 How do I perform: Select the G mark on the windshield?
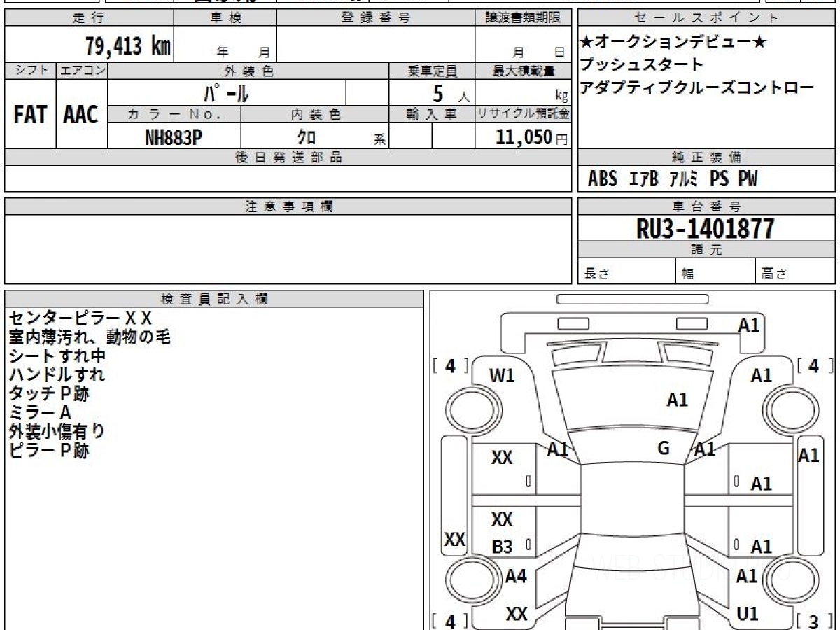click(664, 449)
